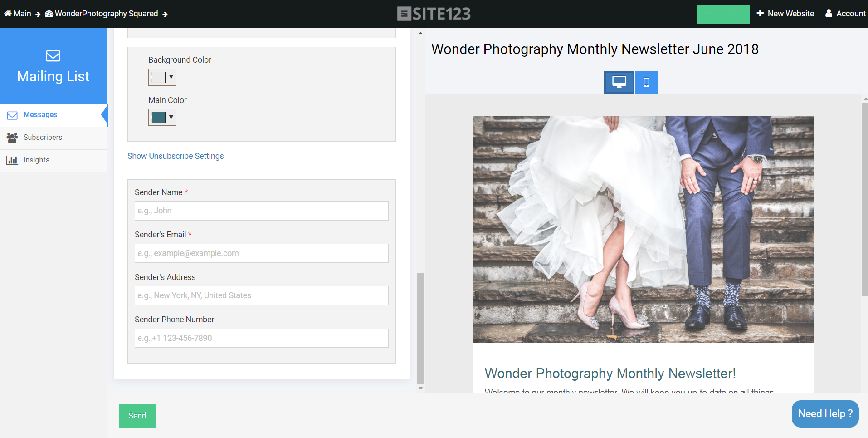Switch to mobile newsletter preview
This screenshot has width=868, height=438.
coord(646,82)
